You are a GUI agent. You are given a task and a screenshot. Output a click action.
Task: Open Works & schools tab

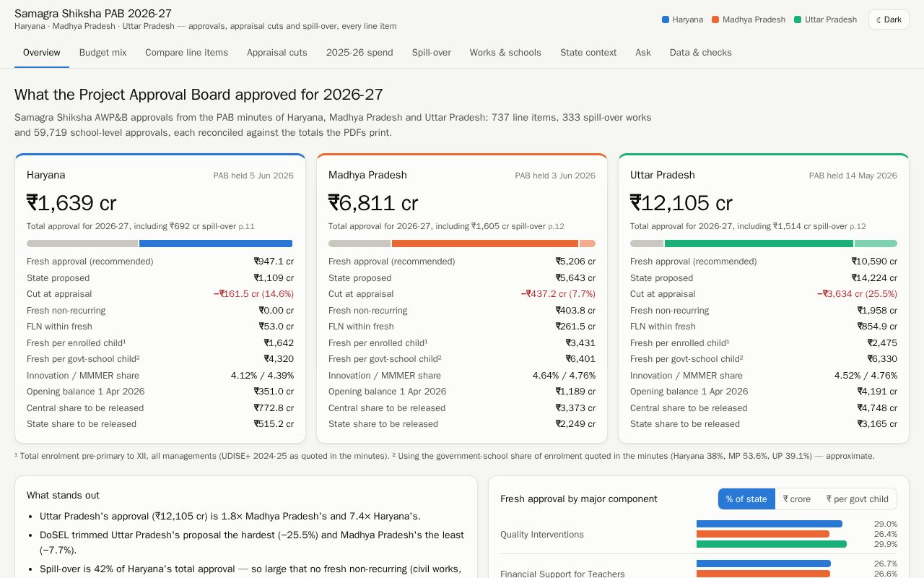click(505, 53)
